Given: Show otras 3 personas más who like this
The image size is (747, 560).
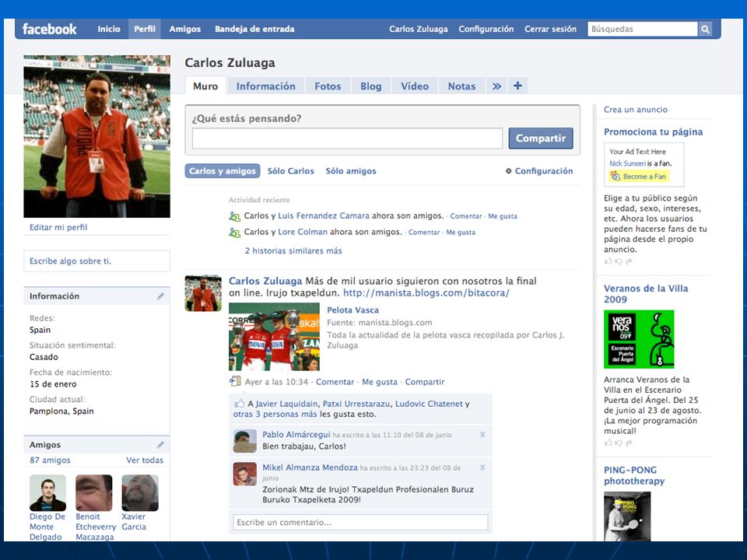Looking at the screenshot, I should (x=275, y=415).
